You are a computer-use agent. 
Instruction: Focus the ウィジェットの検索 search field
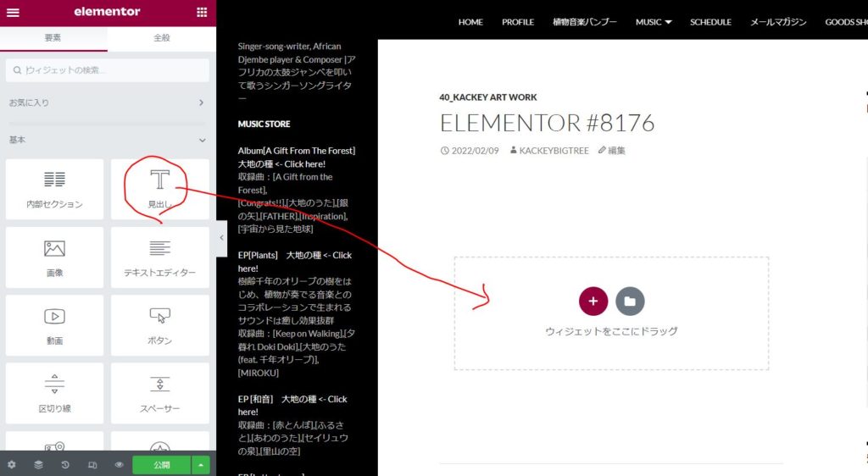coord(108,70)
